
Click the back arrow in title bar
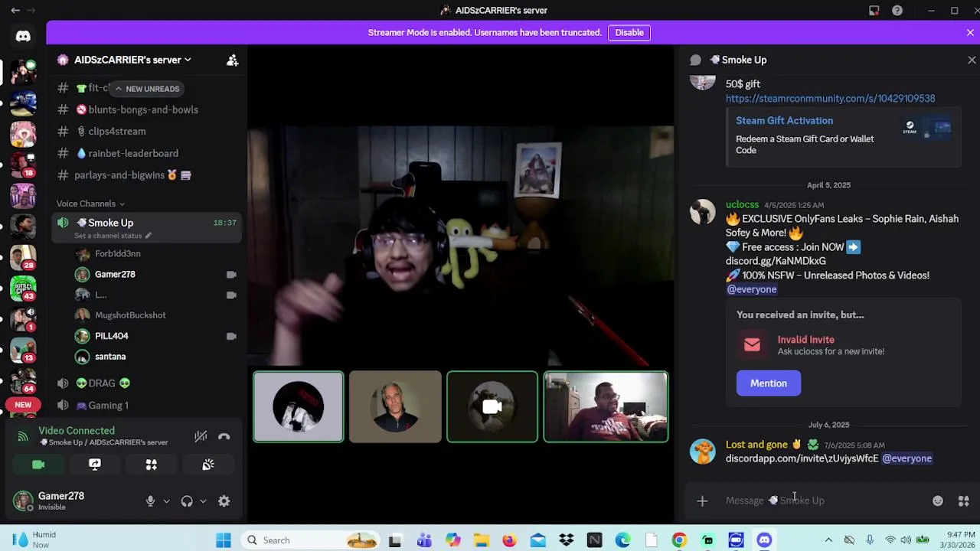15,11
